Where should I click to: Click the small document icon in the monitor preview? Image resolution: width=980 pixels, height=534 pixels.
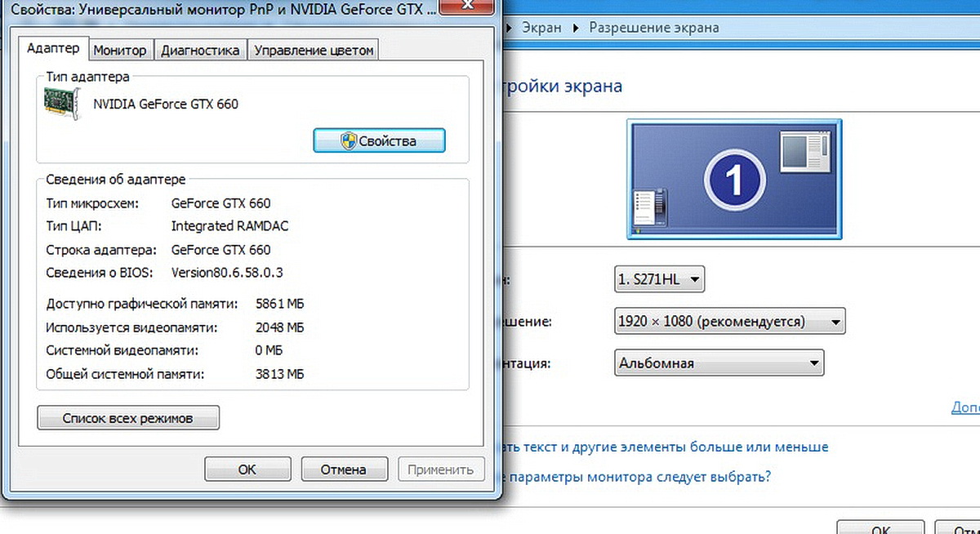click(650, 207)
